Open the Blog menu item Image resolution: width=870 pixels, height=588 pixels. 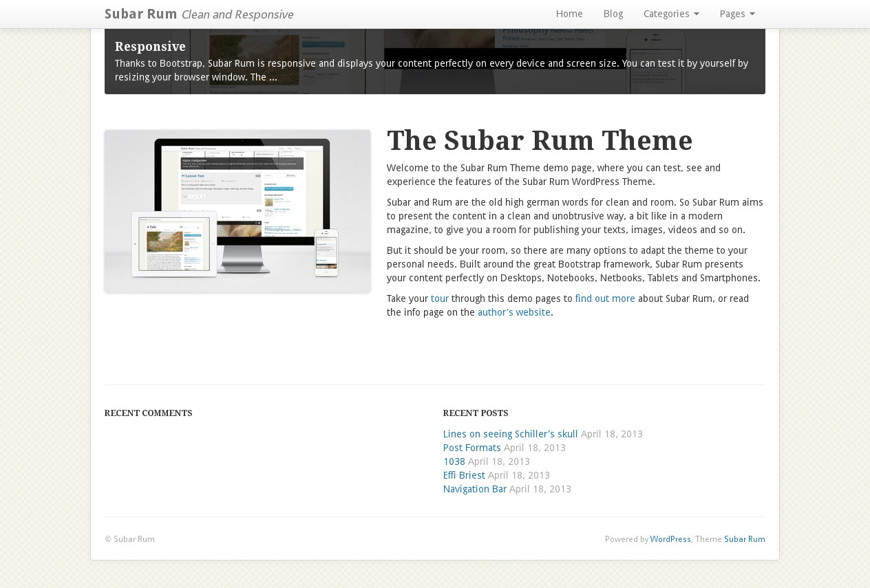[x=613, y=14]
